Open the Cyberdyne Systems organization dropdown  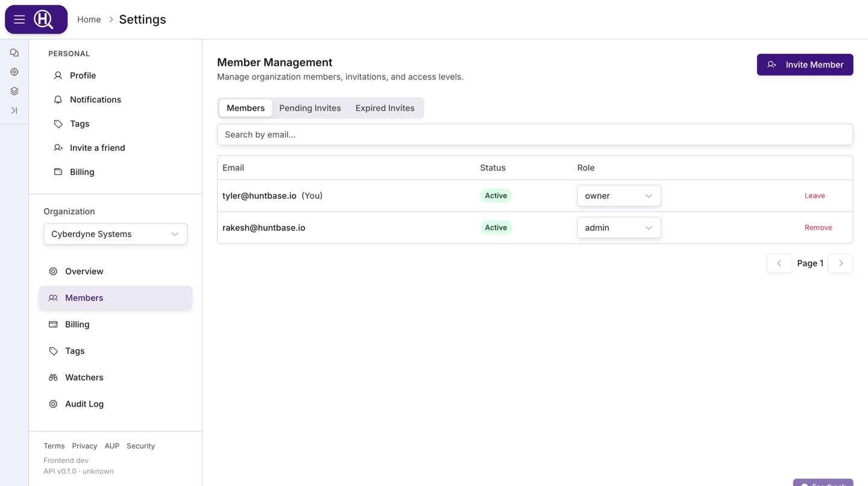point(115,234)
